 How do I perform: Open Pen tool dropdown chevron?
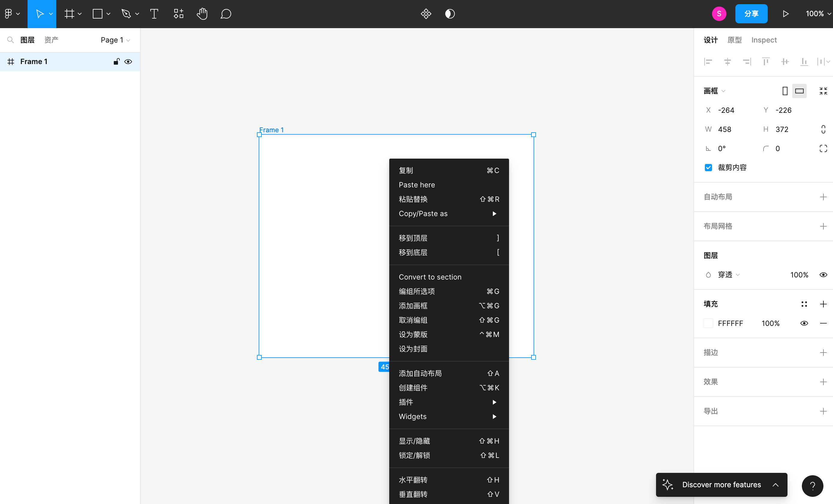(x=137, y=14)
